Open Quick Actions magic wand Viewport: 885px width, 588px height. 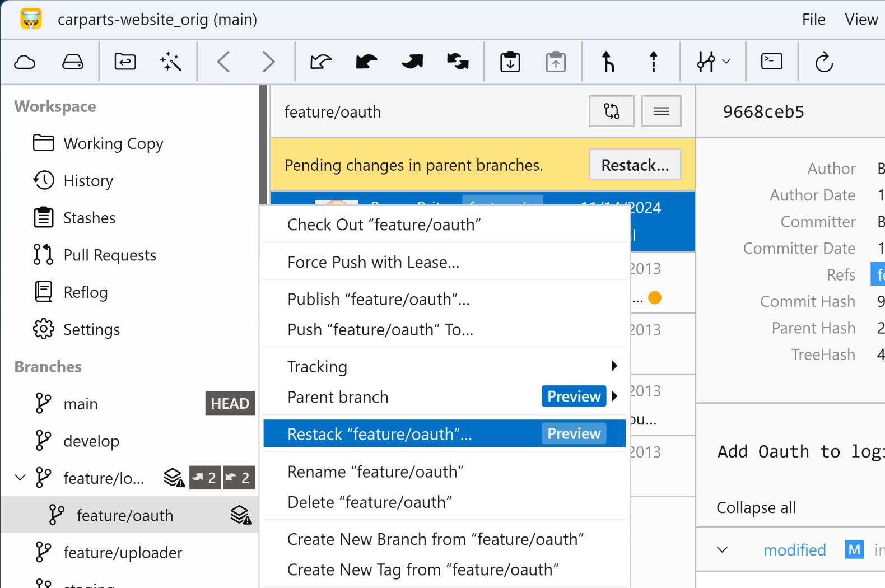(x=171, y=62)
